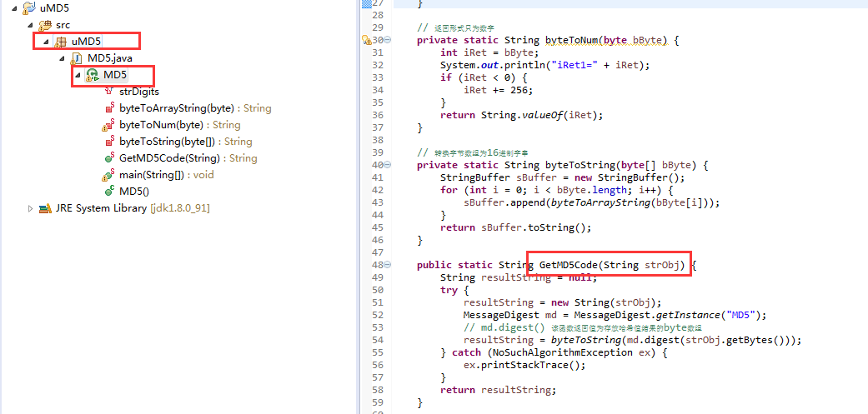Collapse the uMD5 package node
Image resolution: width=868 pixels, height=414 pixels.
click(x=47, y=42)
